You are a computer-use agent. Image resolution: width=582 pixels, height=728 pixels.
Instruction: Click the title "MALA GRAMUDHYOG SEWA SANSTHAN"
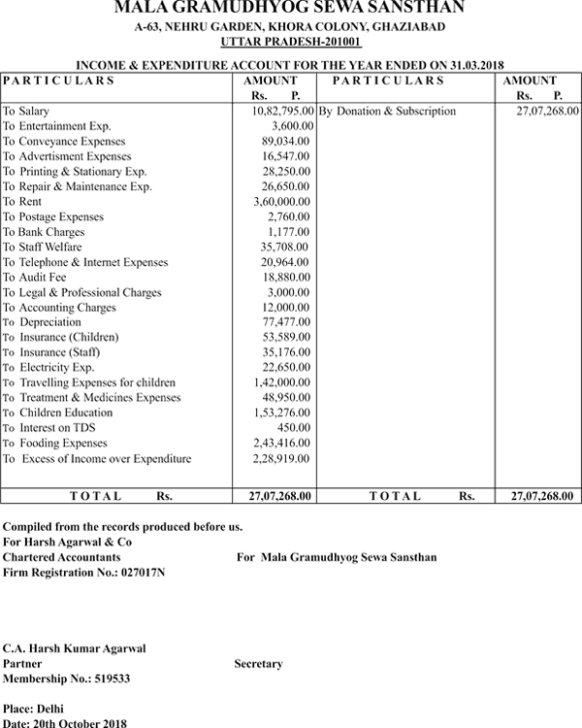[x=290, y=7]
